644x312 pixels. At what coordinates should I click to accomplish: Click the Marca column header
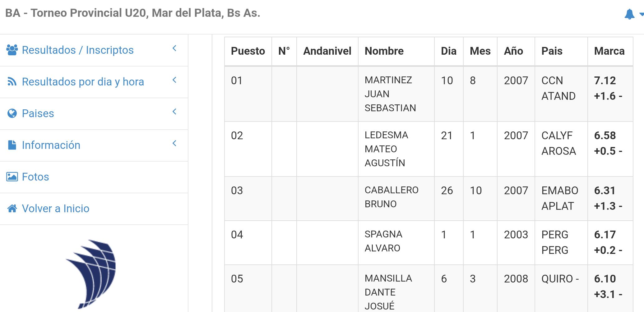click(609, 51)
